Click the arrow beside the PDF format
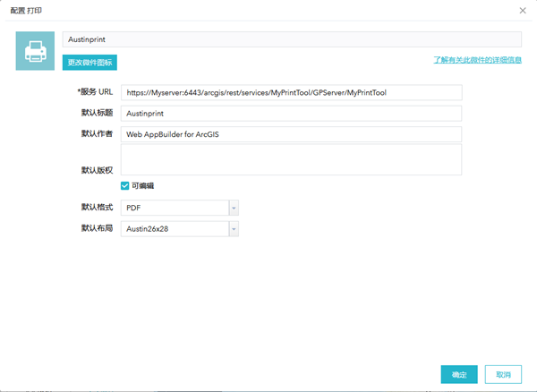 [234, 208]
